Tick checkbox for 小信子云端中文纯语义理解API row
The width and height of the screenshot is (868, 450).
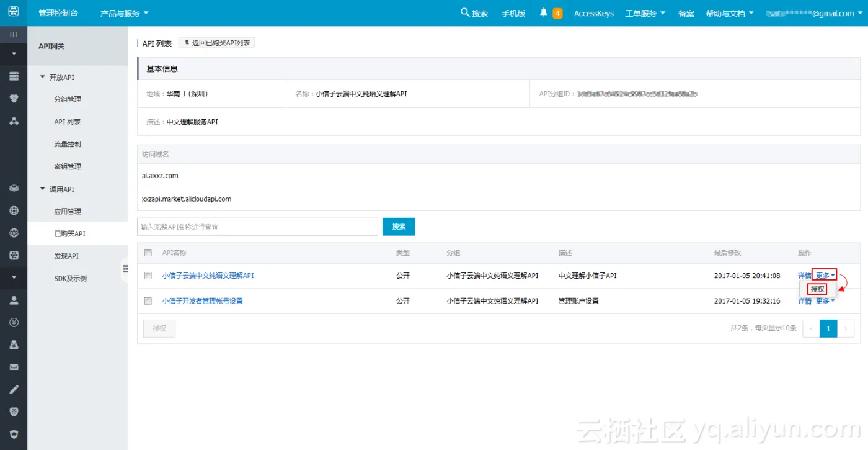(148, 276)
